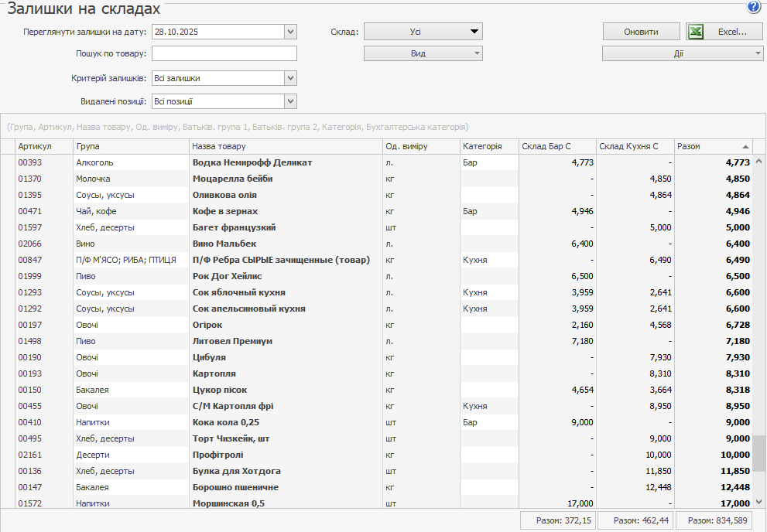767x532 pixels.
Task: Sort by the Назва товару column header
Action: tap(286, 147)
